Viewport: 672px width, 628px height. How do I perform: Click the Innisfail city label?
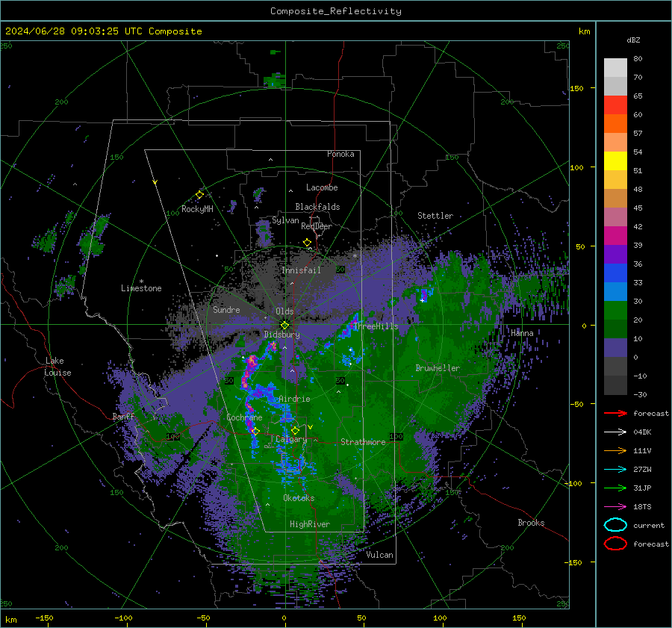301,270
